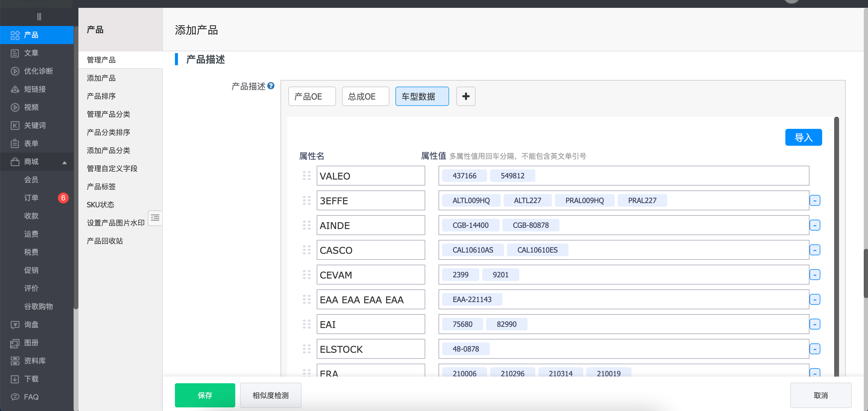Click the attribute table vertical scrollbar
Viewport: 868px width, 411px height.
coord(836,246)
